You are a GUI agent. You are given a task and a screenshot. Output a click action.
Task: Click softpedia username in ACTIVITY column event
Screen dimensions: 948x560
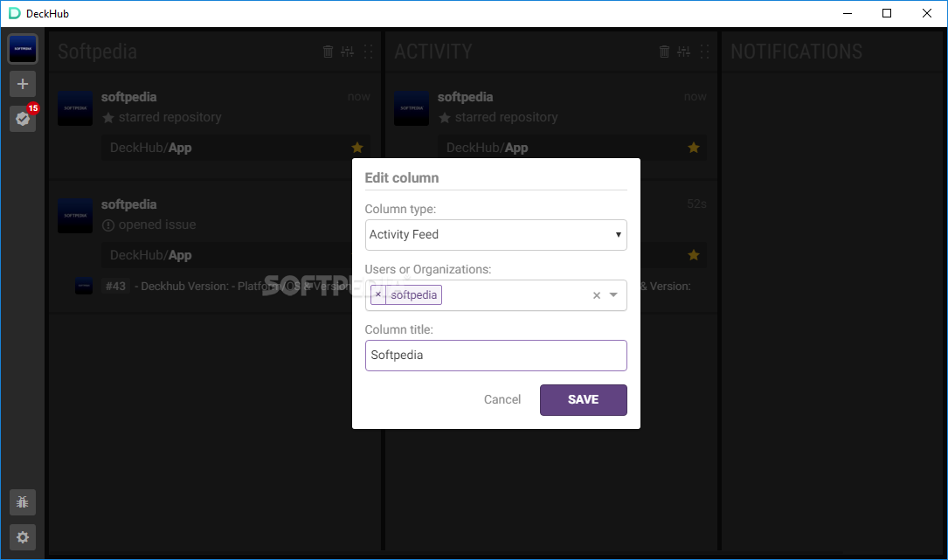pos(465,97)
